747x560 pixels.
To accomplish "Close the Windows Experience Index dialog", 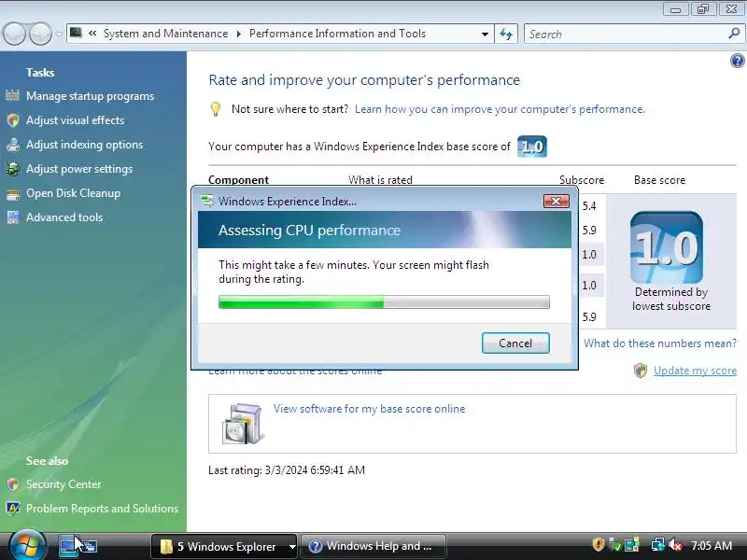I will click(x=556, y=201).
